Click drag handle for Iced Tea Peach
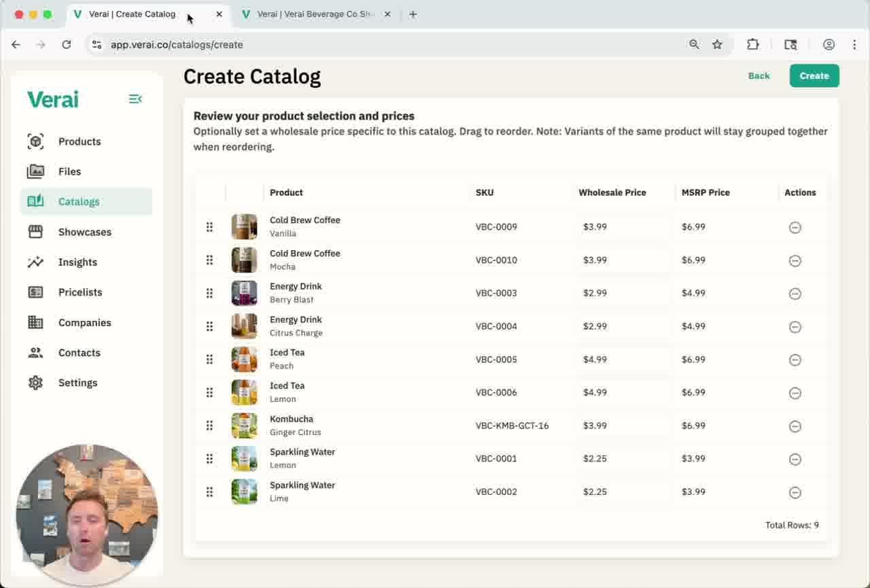 click(x=209, y=359)
